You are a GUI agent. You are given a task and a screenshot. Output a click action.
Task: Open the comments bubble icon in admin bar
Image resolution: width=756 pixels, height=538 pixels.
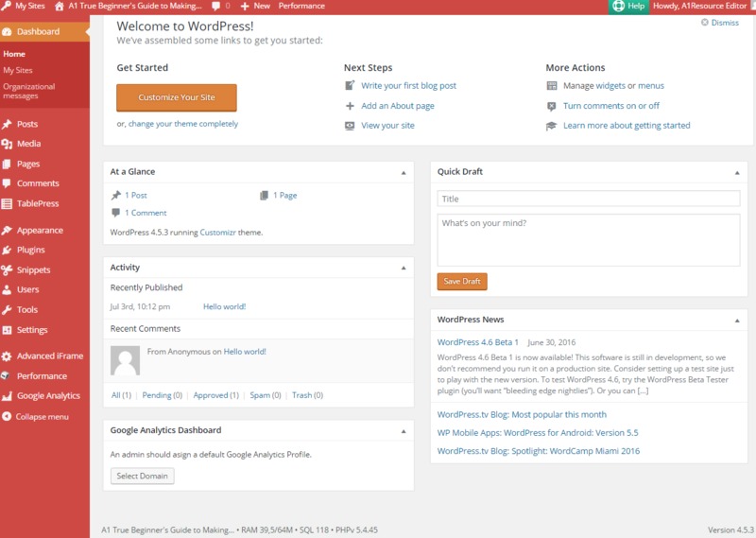click(216, 6)
